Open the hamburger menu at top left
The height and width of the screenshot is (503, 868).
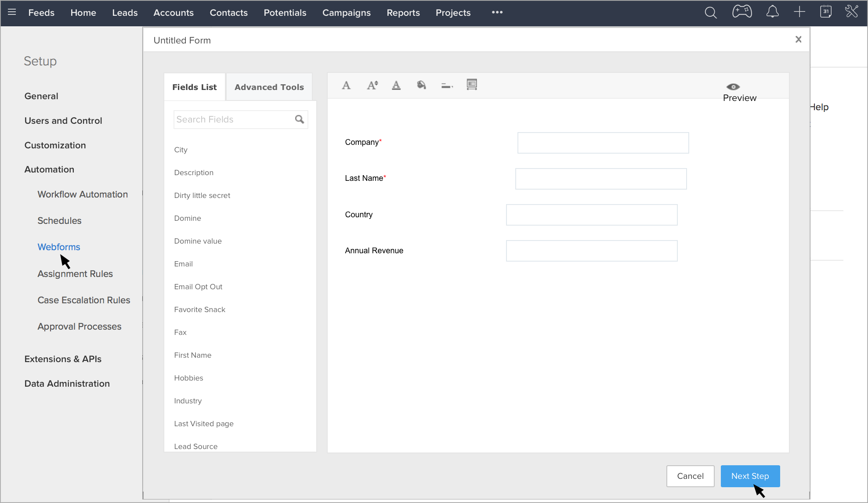[12, 12]
